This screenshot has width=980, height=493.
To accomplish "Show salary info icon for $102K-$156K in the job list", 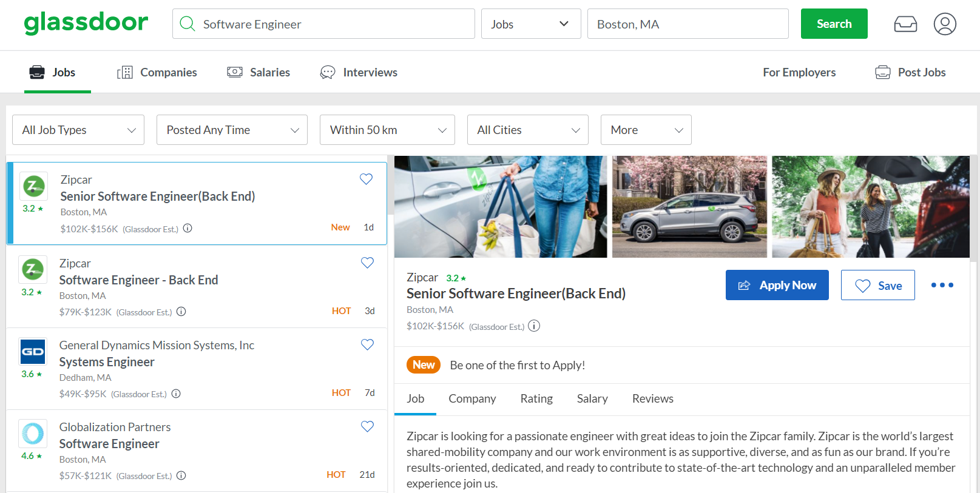I will (x=188, y=228).
